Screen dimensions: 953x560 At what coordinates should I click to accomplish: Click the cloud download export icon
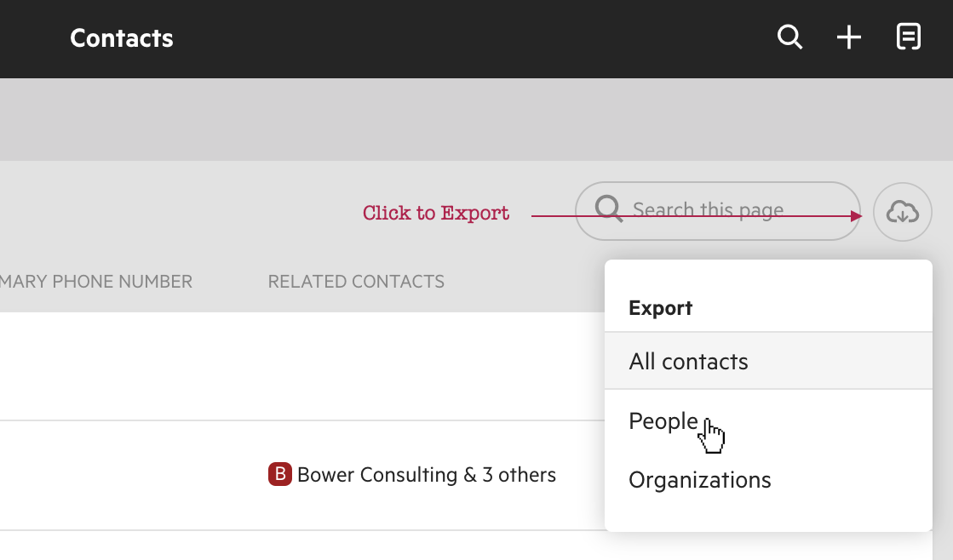903,212
